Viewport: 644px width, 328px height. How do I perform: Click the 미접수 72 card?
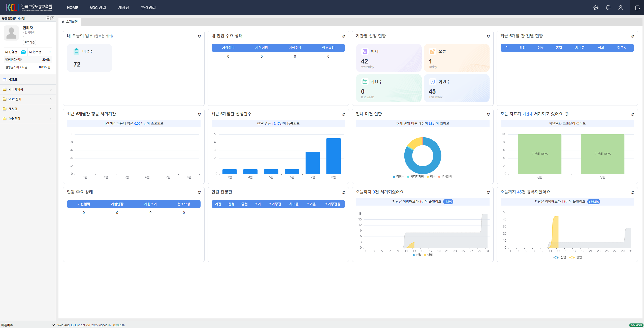[x=89, y=58]
